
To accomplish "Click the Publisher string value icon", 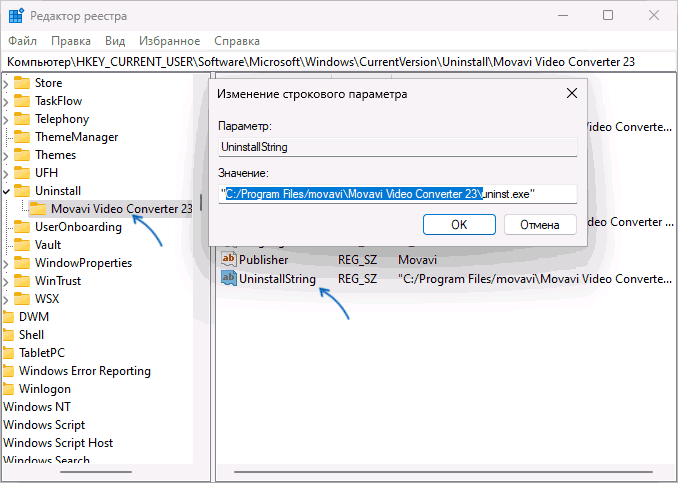I will pyautogui.click(x=229, y=259).
